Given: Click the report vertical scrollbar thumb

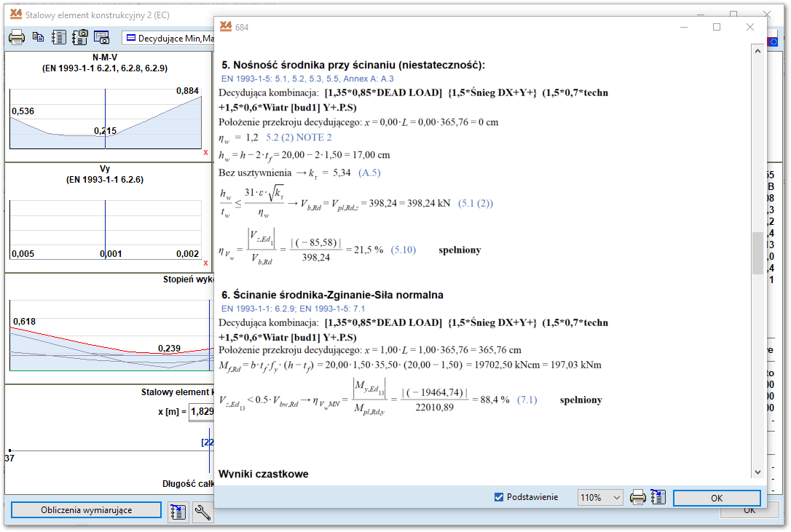Looking at the screenshot, I should pyautogui.click(x=757, y=253).
